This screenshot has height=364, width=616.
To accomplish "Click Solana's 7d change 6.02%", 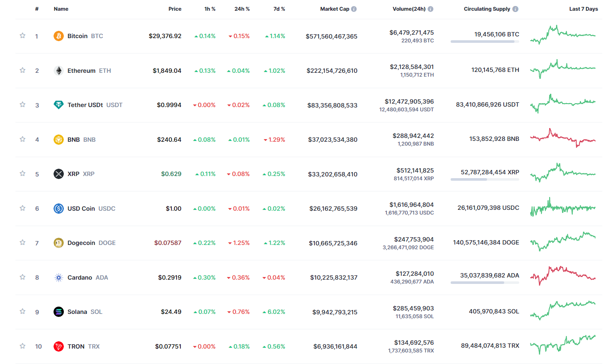I will [274, 312].
